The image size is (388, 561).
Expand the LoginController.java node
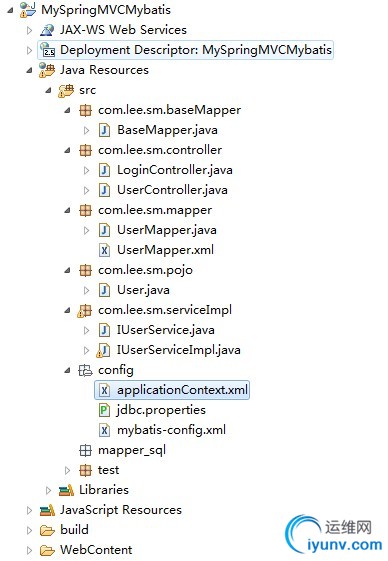[86, 170]
